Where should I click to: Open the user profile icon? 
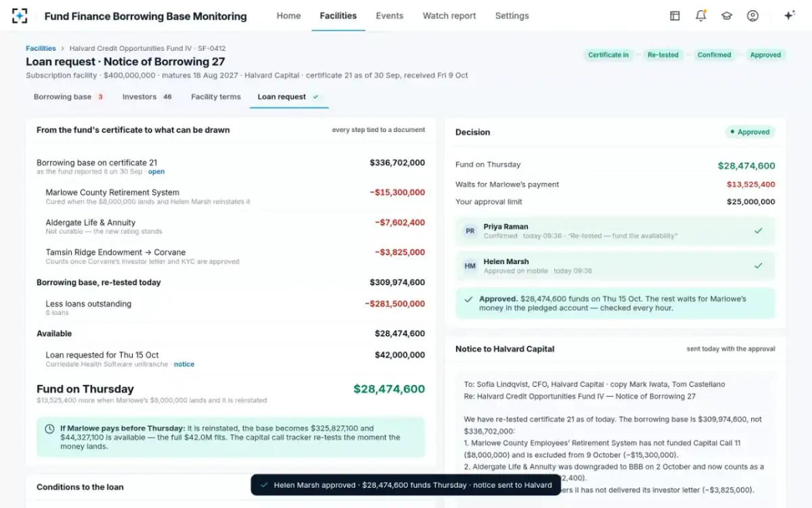[x=752, y=16]
